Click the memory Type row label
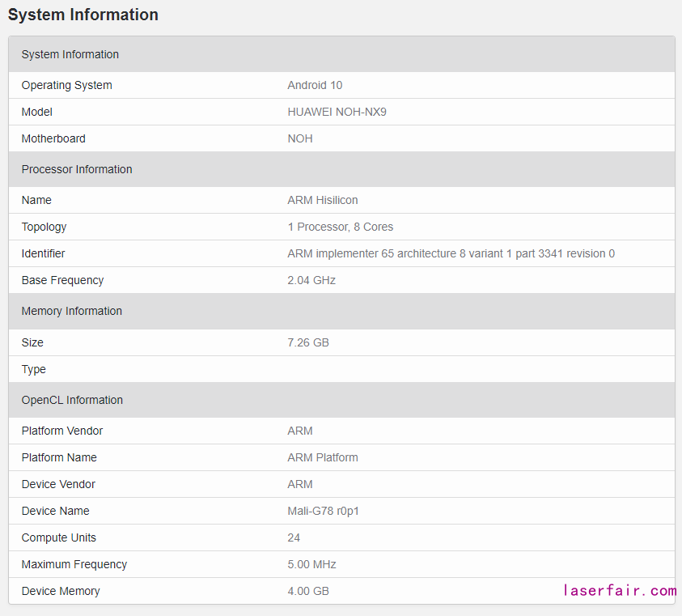The height and width of the screenshot is (616, 682). [34, 369]
